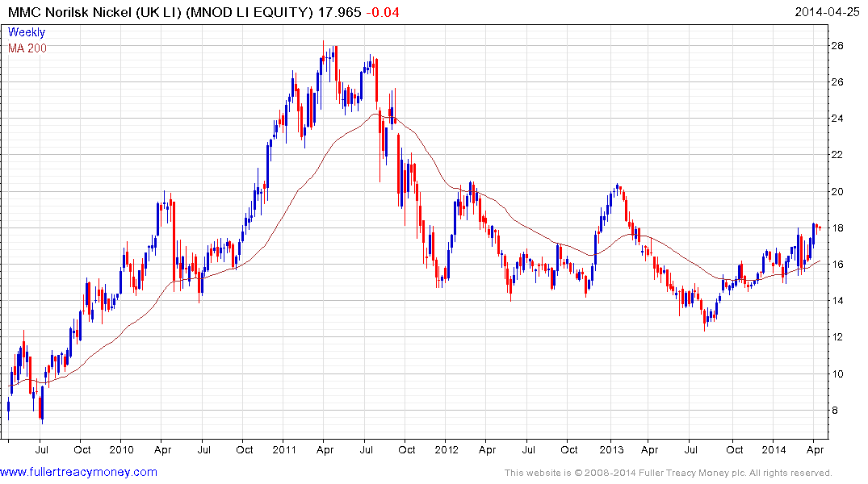
Task: Click the 2011 year axis label
Action: pyautogui.click(x=284, y=449)
